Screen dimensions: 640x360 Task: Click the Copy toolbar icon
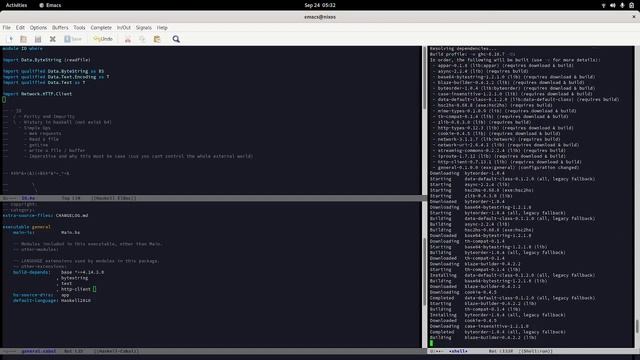[x=142, y=39]
